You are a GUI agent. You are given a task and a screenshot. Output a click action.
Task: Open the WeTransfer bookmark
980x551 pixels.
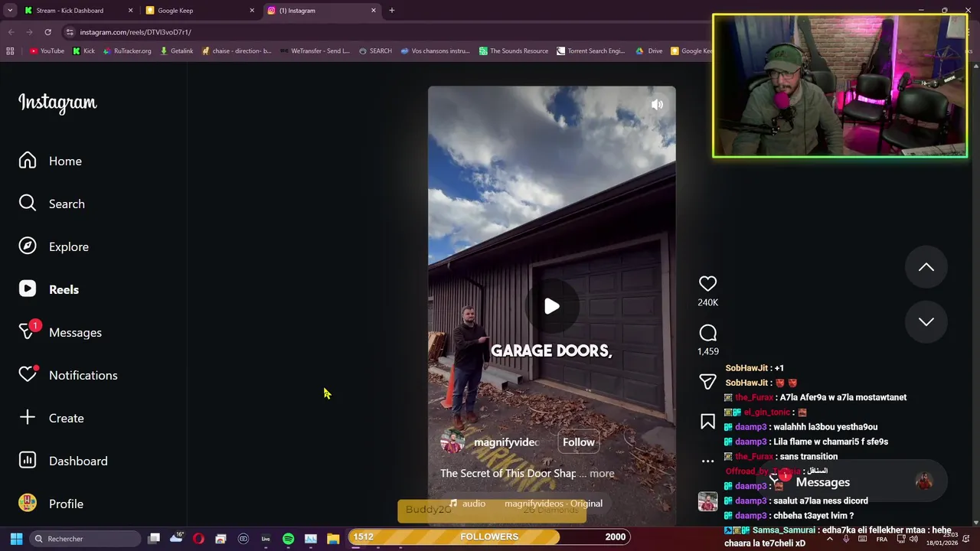click(315, 51)
